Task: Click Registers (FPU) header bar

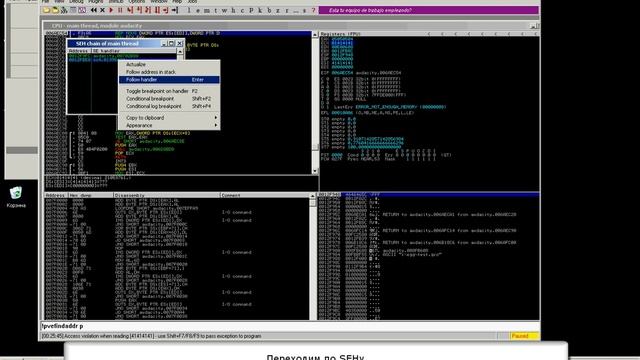Action: coord(429,34)
